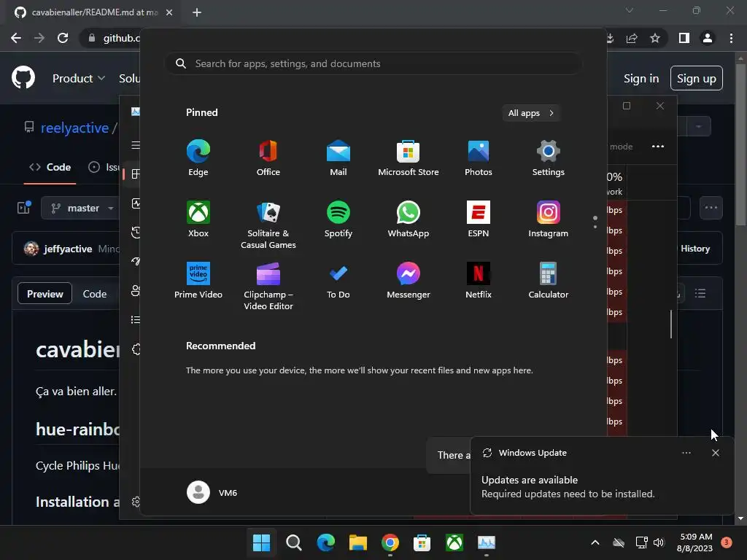Open the VM6 user account menu
This screenshot has width=747, height=560.
pyautogui.click(x=212, y=492)
